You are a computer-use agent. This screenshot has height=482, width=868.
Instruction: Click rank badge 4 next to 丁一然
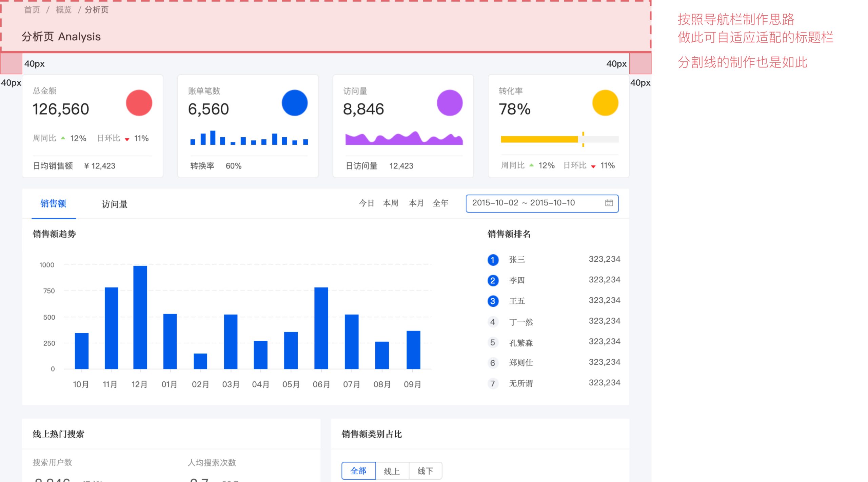tap(493, 322)
